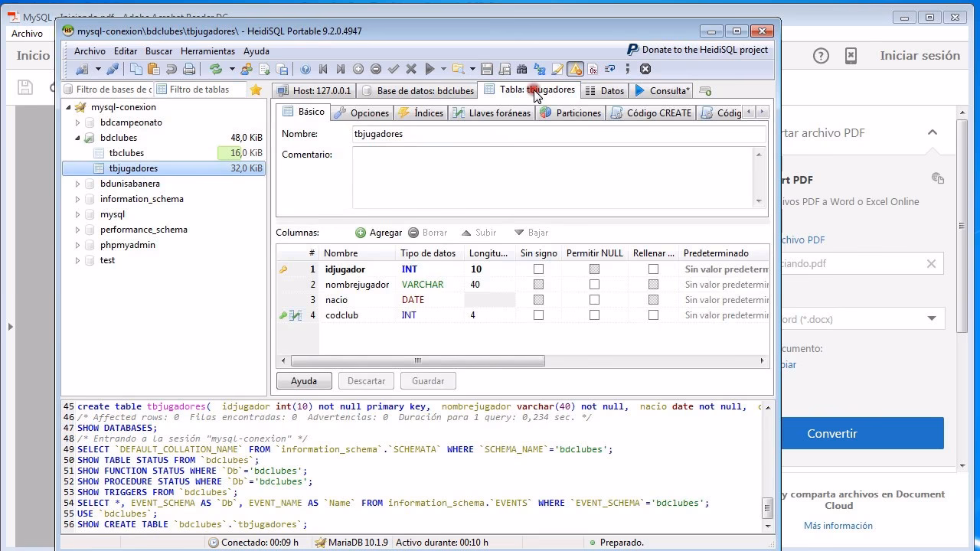Expand the information_schema node
The height and width of the screenshot is (551, 980).
pos(77,199)
